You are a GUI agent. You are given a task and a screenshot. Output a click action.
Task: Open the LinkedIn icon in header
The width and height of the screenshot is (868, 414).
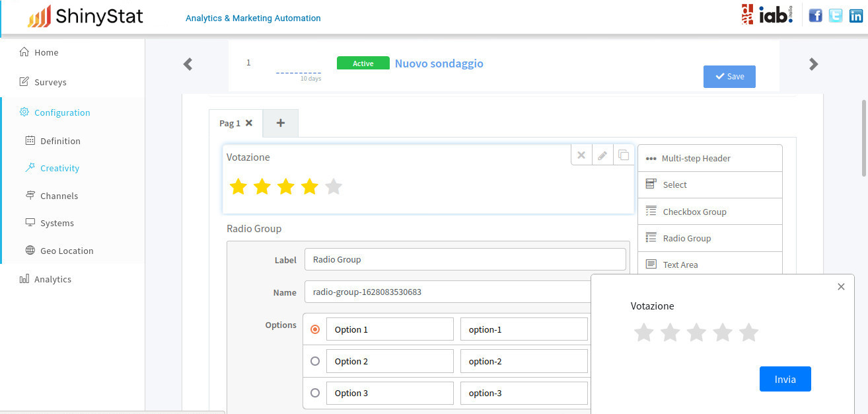tap(856, 15)
